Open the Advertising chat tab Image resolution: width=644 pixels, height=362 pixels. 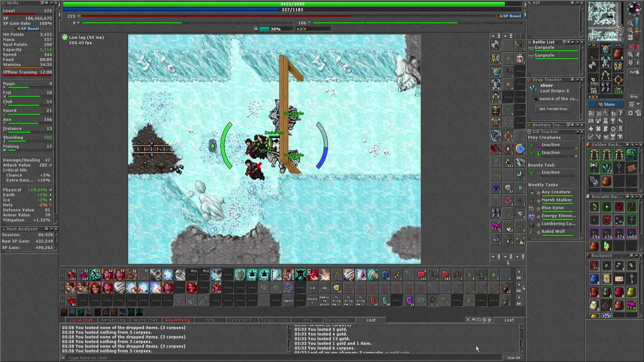coord(178,320)
